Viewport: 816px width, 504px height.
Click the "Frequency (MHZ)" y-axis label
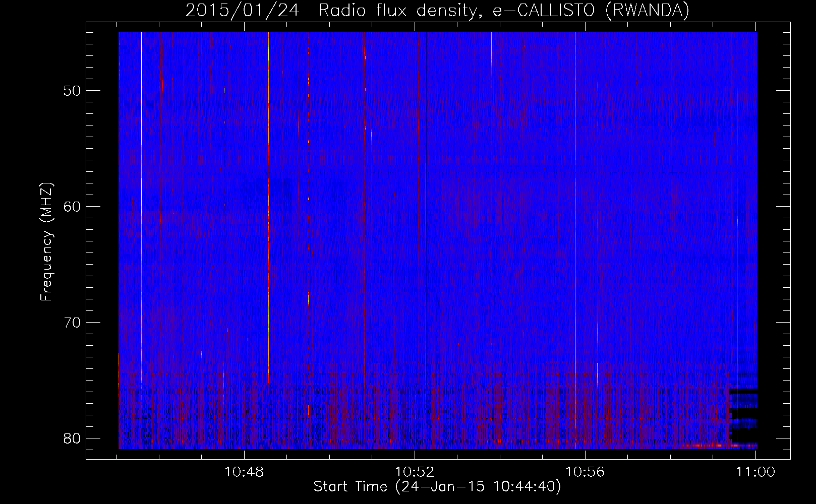click(x=46, y=242)
